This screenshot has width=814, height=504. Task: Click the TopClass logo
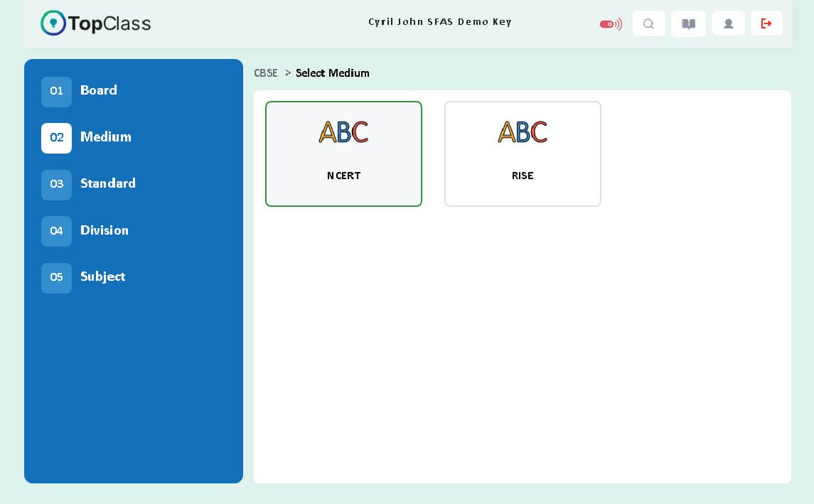(x=95, y=23)
